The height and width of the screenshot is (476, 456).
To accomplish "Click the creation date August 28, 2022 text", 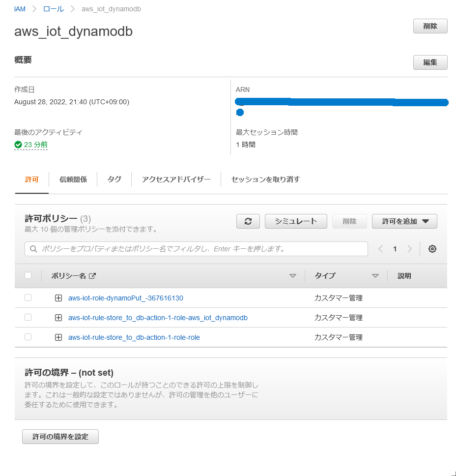I will coord(72,102).
